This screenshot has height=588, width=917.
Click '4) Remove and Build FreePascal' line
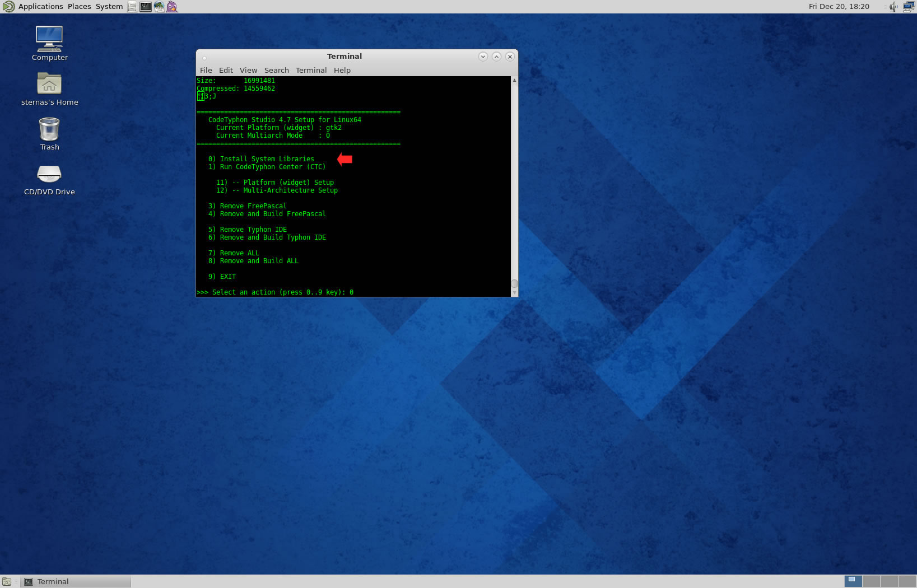267,214
